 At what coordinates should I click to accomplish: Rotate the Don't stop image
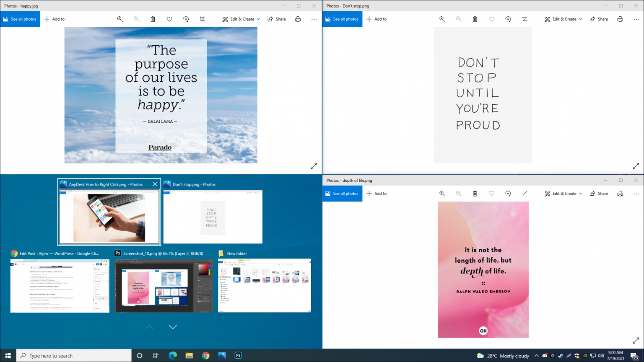[508, 19]
